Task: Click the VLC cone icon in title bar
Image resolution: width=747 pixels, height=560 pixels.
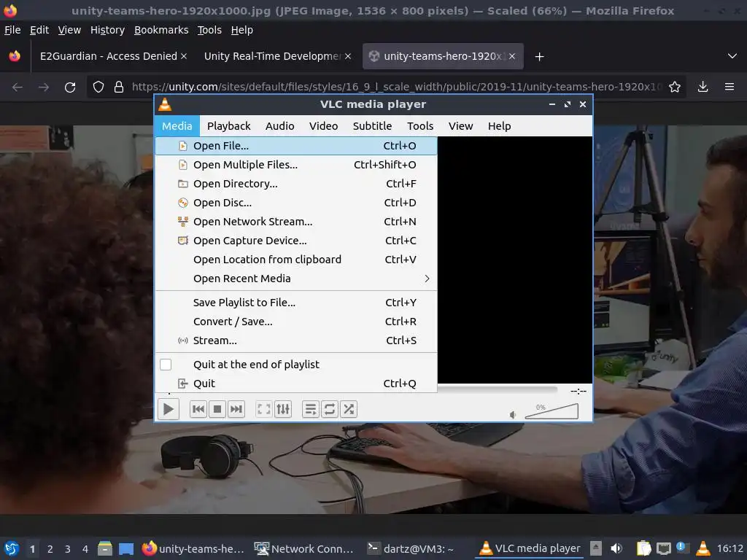Action: (165, 104)
